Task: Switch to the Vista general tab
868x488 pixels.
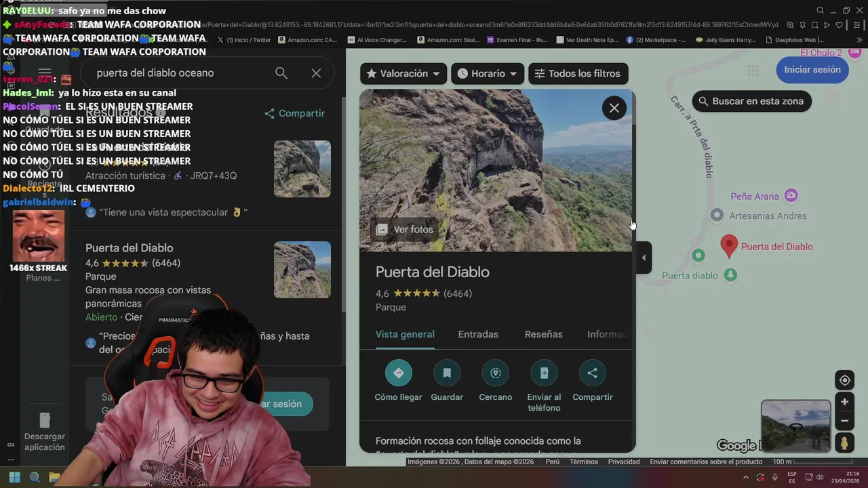Action: click(x=405, y=334)
